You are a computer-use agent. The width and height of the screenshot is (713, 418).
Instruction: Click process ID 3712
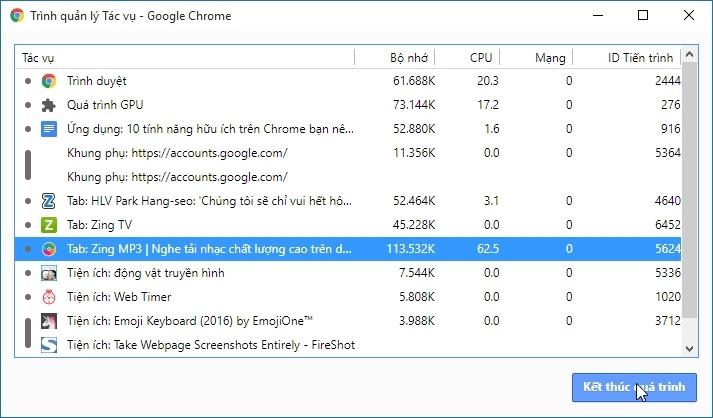[x=668, y=321]
